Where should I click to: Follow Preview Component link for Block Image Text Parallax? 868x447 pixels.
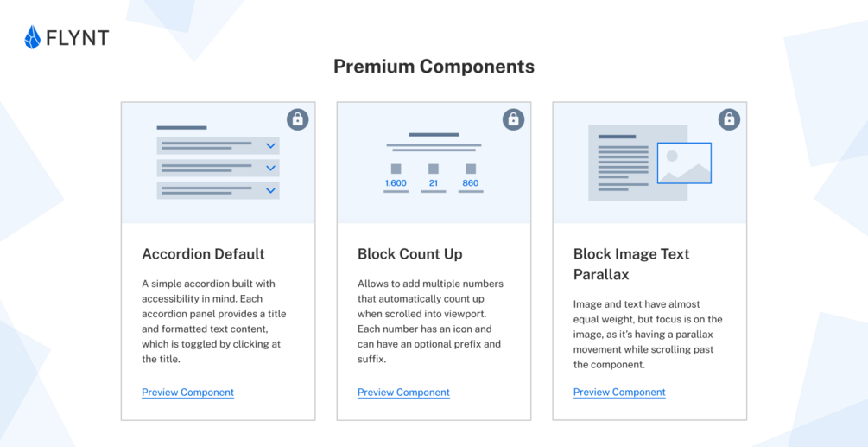(x=619, y=393)
